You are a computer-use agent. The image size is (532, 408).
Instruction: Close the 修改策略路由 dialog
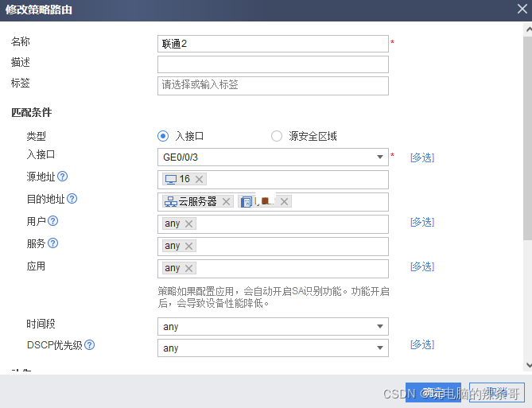pos(522,9)
